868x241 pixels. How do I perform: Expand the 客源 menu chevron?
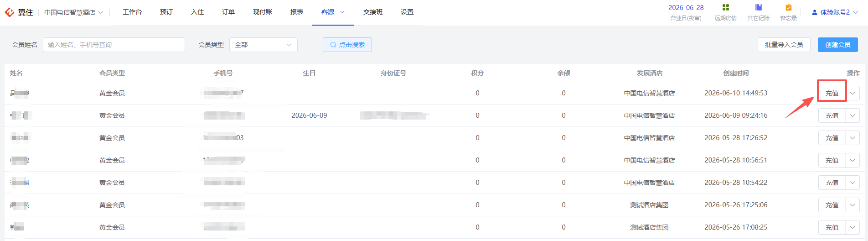[x=342, y=12]
